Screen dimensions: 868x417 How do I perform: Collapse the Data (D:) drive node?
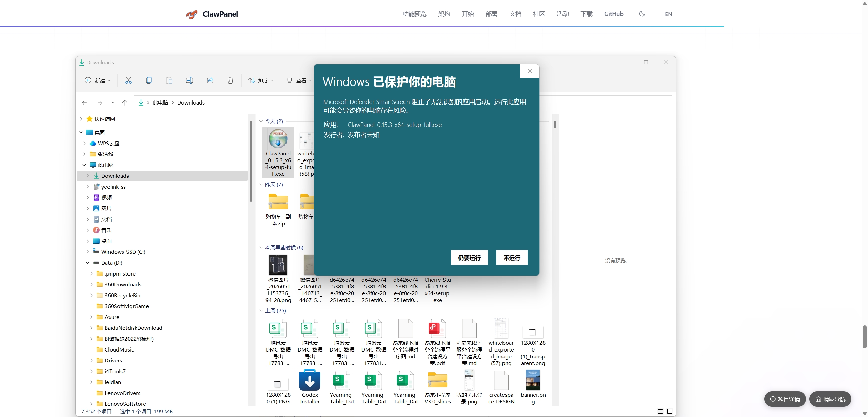point(88,263)
